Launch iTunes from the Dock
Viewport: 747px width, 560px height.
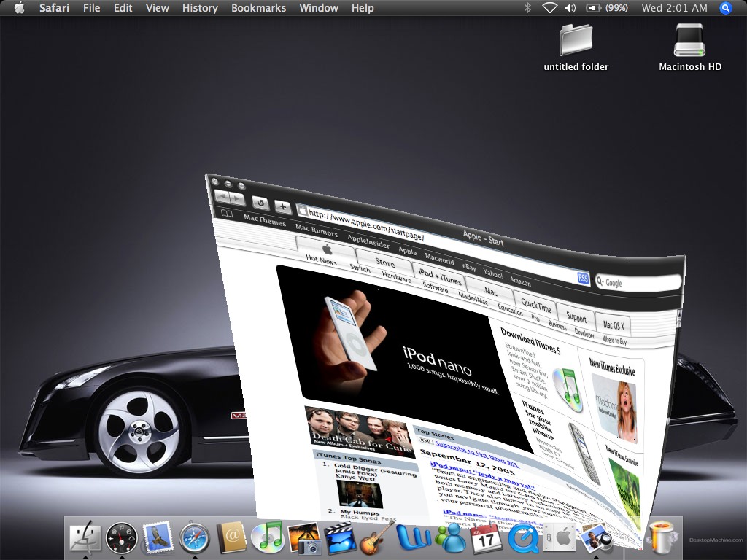pyautogui.click(x=267, y=537)
